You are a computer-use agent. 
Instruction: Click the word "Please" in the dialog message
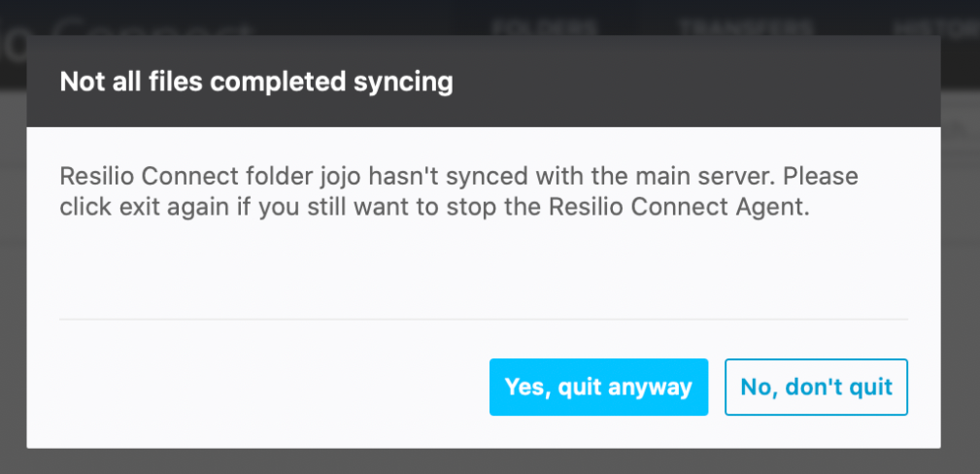pos(828,179)
